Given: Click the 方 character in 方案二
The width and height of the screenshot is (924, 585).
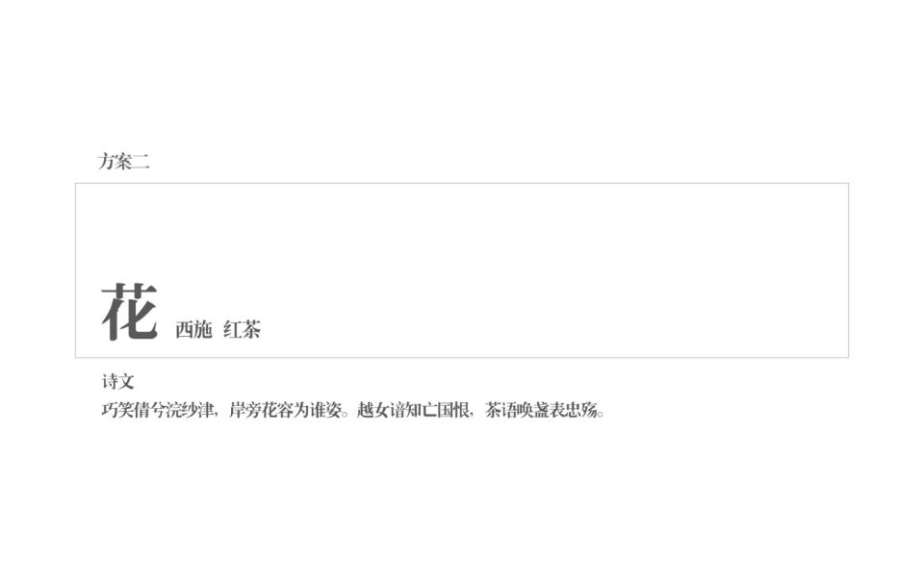Looking at the screenshot, I should (107, 162).
